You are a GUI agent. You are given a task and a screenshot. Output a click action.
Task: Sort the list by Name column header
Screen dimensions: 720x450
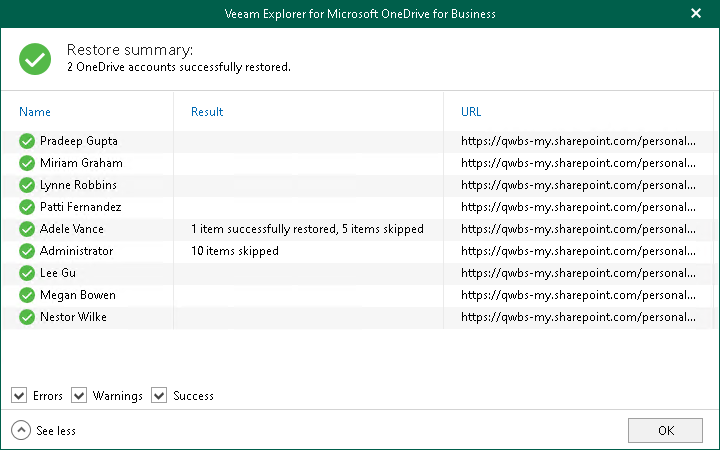[35, 112]
